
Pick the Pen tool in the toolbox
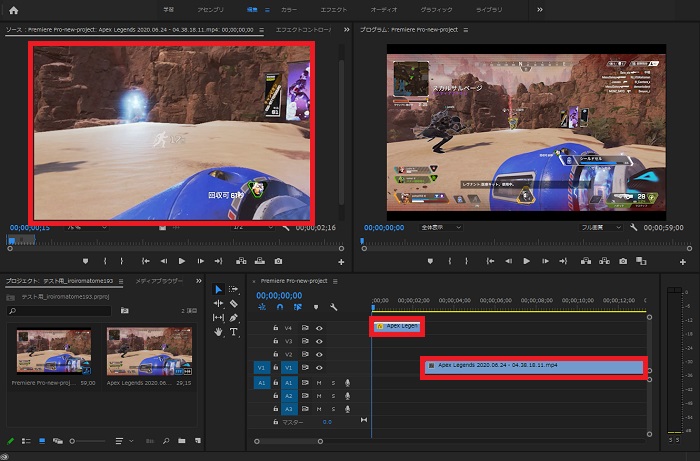pos(233,318)
